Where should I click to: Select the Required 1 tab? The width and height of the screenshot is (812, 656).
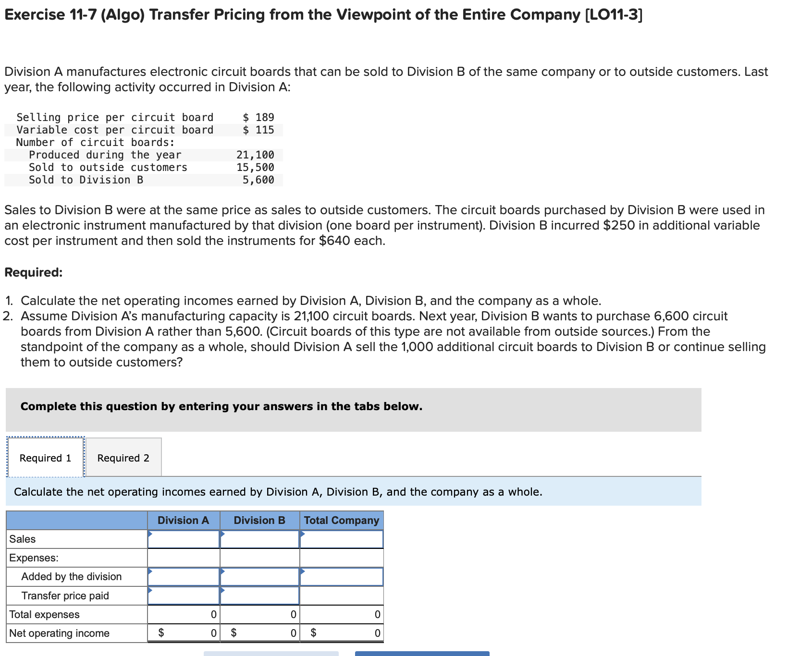click(x=45, y=458)
